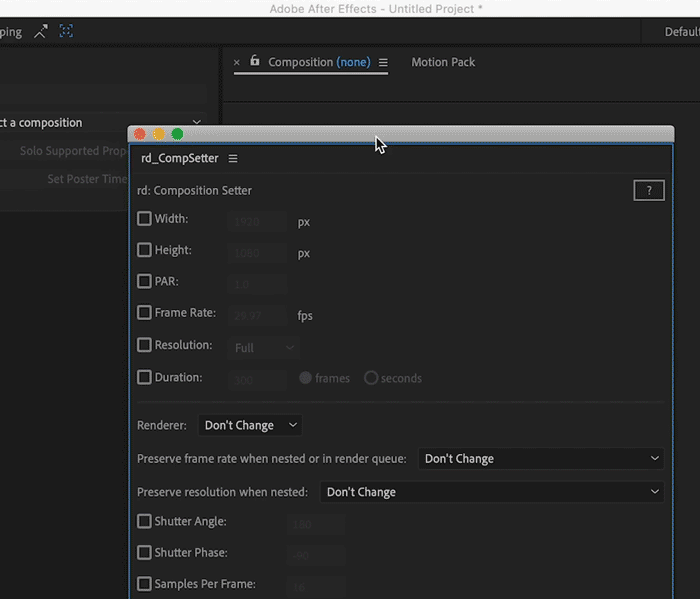Switch to the Motion Pack tab
The height and width of the screenshot is (599, 700).
click(x=443, y=62)
